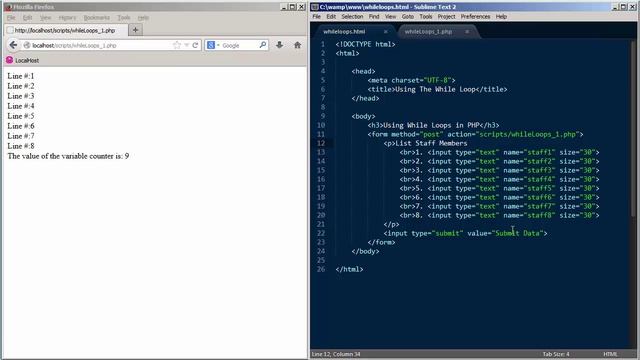Click the Firefox window title bar icon

[x=8, y=7]
